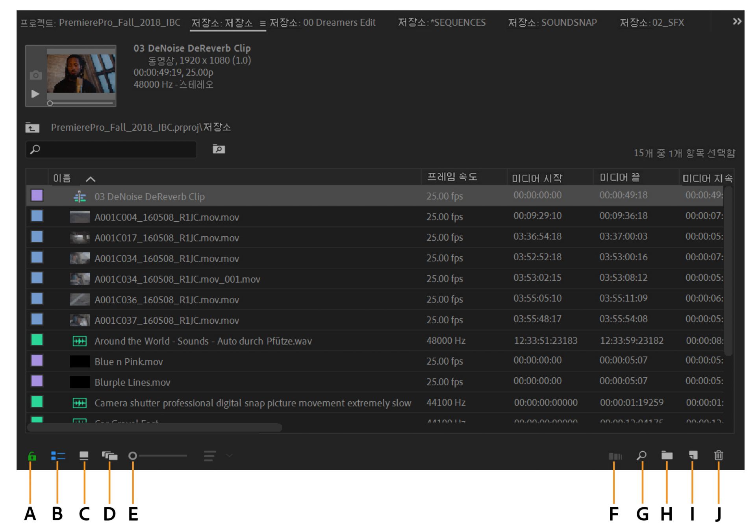
Task: Switch to Icon View
Action: tap(84, 456)
